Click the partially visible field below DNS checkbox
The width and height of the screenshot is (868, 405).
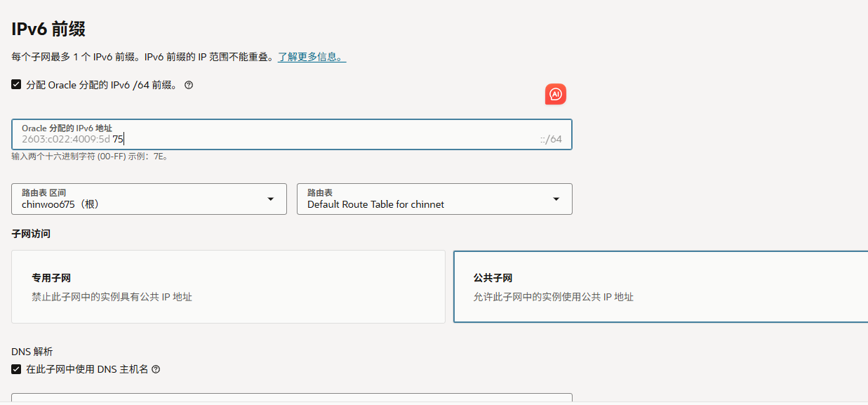pyautogui.click(x=291, y=398)
